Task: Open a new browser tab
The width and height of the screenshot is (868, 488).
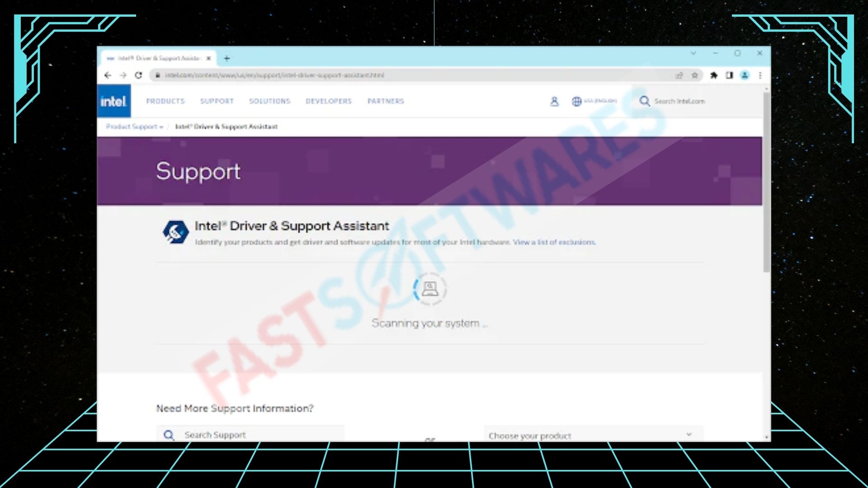Action: [x=227, y=58]
